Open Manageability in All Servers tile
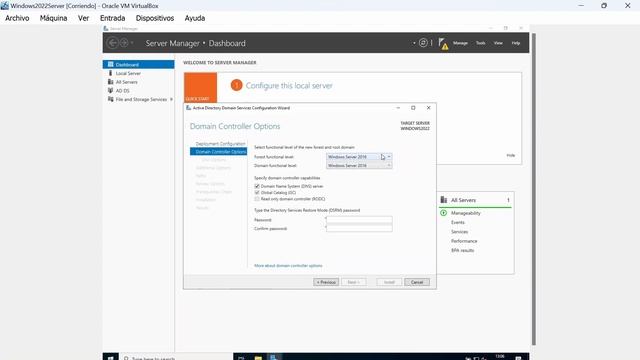Screen dimensions: 640x360 tap(466, 213)
